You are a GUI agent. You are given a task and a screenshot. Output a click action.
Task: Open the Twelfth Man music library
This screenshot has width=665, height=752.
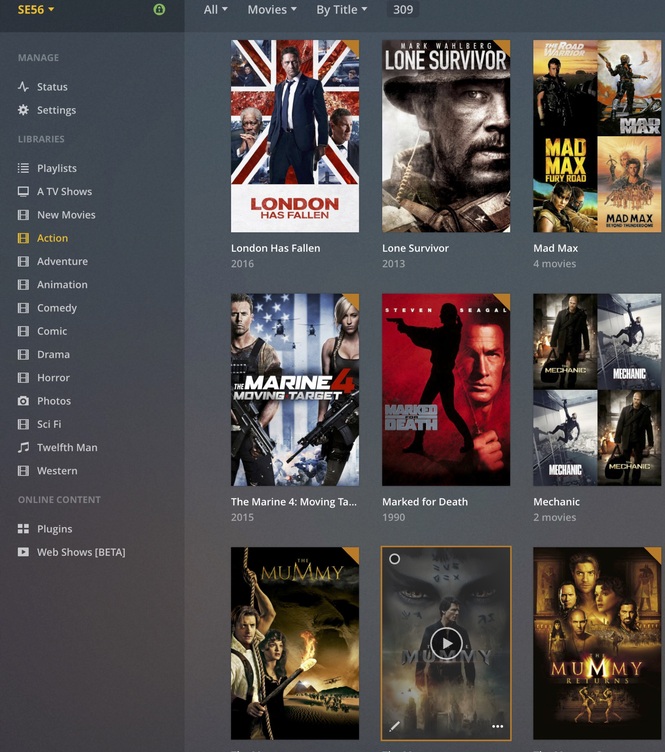pyautogui.click(x=67, y=447)
